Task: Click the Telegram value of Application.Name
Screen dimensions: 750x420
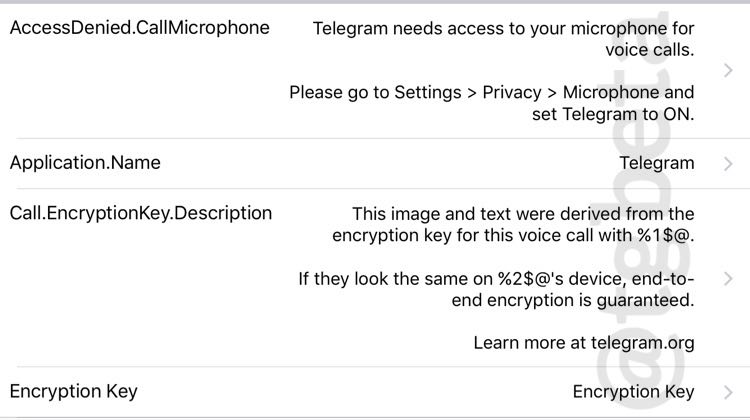Action: click(x=656, y=163)
